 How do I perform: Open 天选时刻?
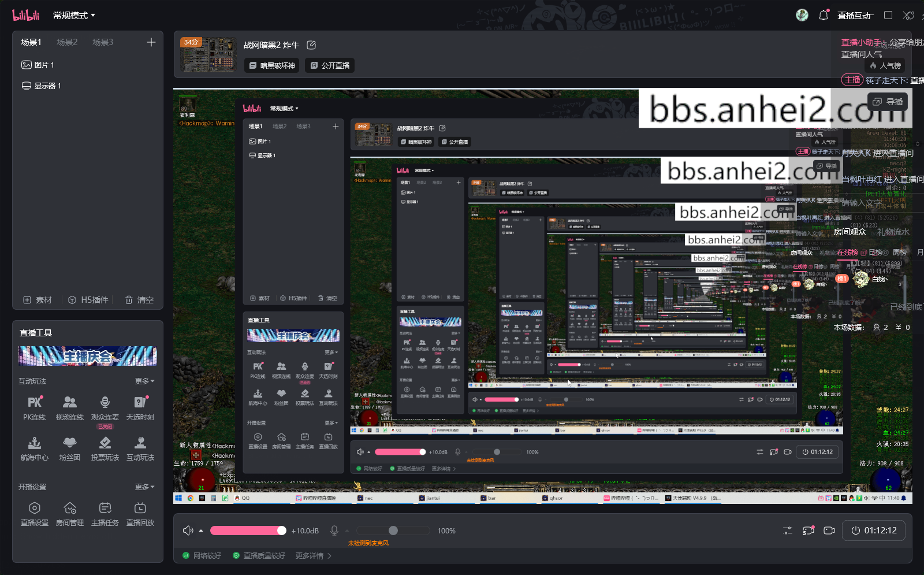[x=140, y=408]
